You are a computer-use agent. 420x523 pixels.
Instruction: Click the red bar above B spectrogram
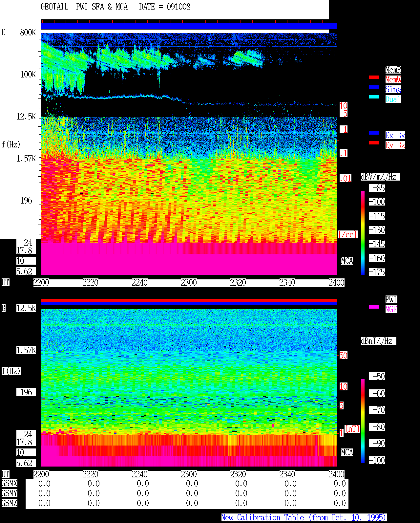[189, 300]
